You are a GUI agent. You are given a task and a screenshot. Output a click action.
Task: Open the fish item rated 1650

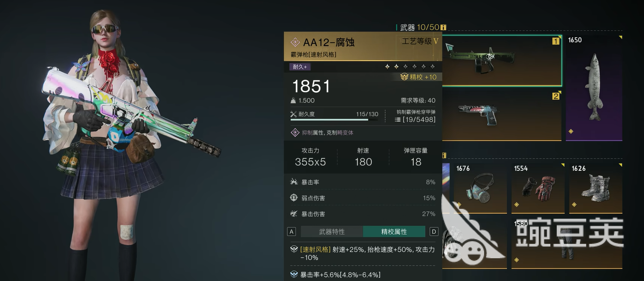pyautogui.click(x=594, y=88)
